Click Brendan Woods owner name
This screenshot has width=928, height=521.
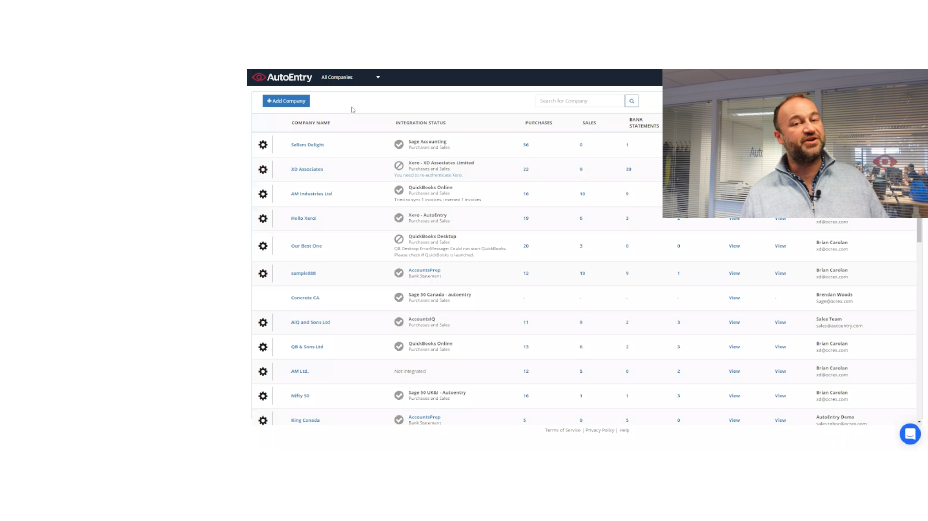[834, 294]
